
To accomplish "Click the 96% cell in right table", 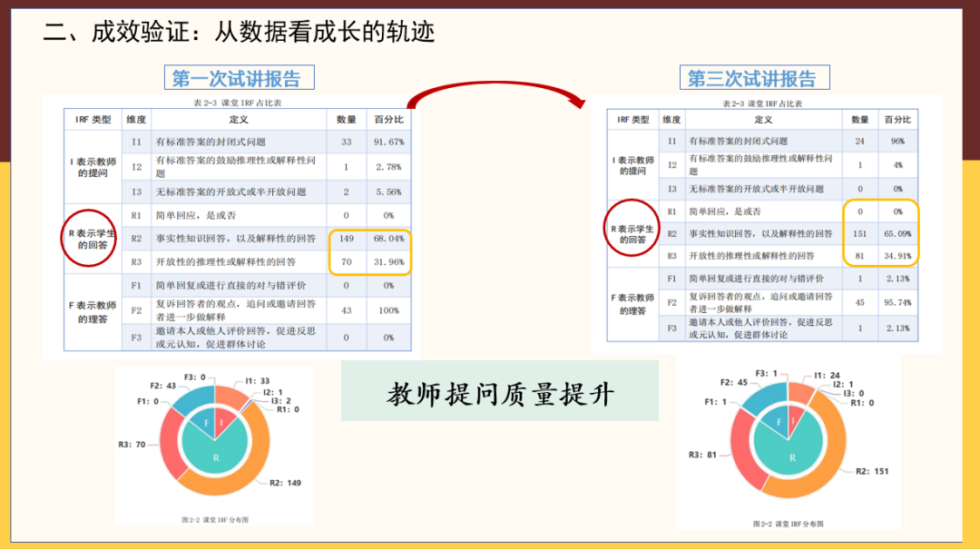I will 897,142.
